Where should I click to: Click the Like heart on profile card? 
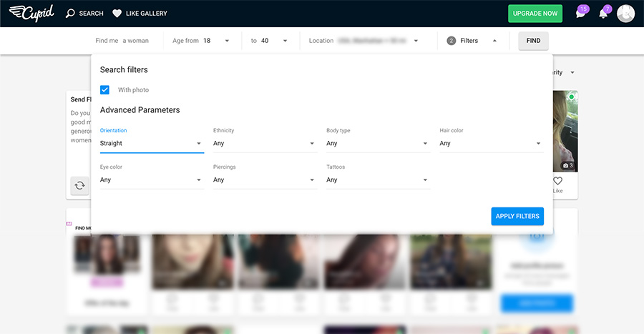pyautogui.click(x=557, y=181)
